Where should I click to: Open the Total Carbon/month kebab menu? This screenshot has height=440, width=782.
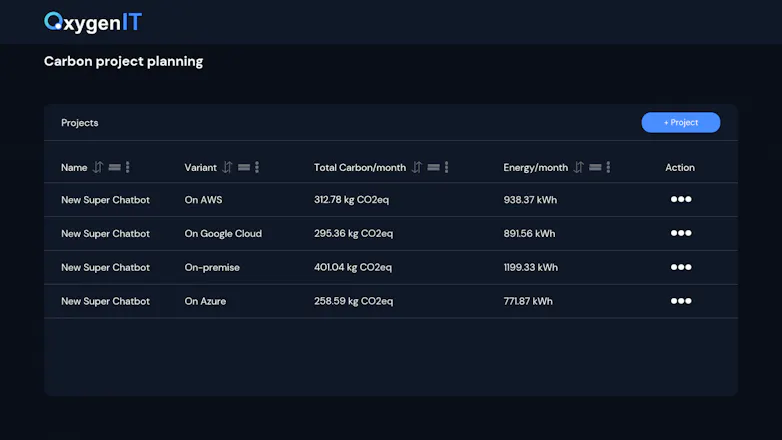click(446, 167)
